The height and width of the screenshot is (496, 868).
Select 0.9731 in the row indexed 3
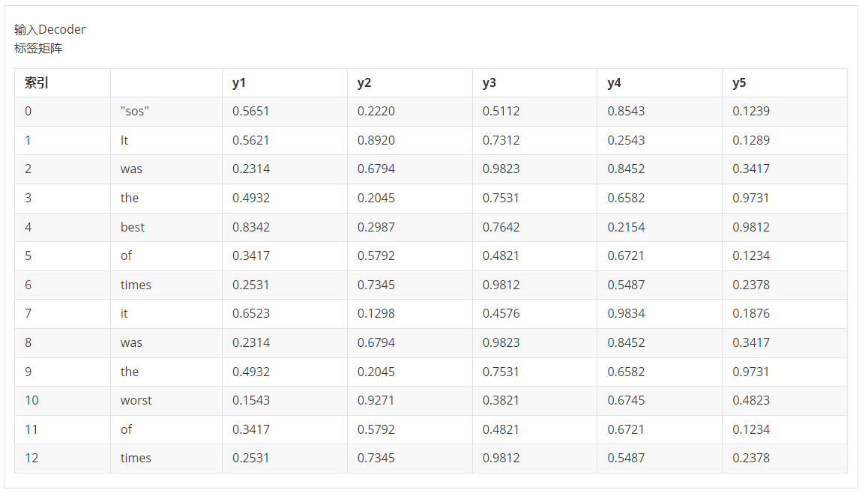click(x=751, y=199)
